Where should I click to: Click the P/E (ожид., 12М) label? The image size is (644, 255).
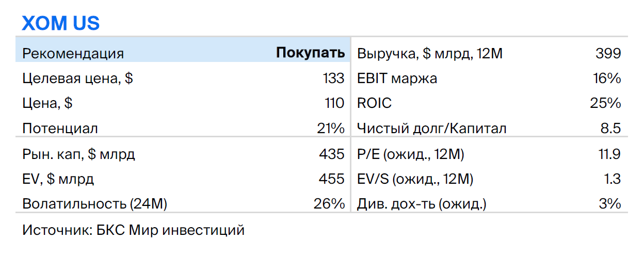pyautogui.click(x=411, y=154)
